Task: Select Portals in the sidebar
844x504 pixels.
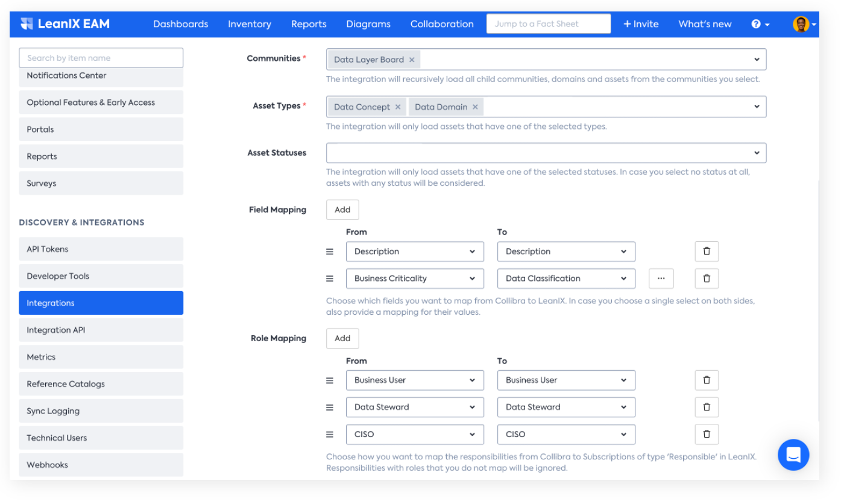Action: (x=101, y=130)
